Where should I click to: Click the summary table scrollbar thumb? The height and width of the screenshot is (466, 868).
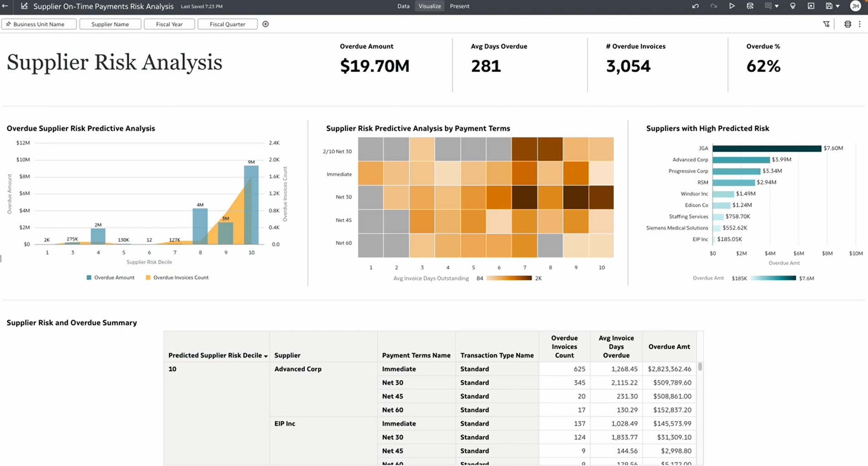[700, 367]
